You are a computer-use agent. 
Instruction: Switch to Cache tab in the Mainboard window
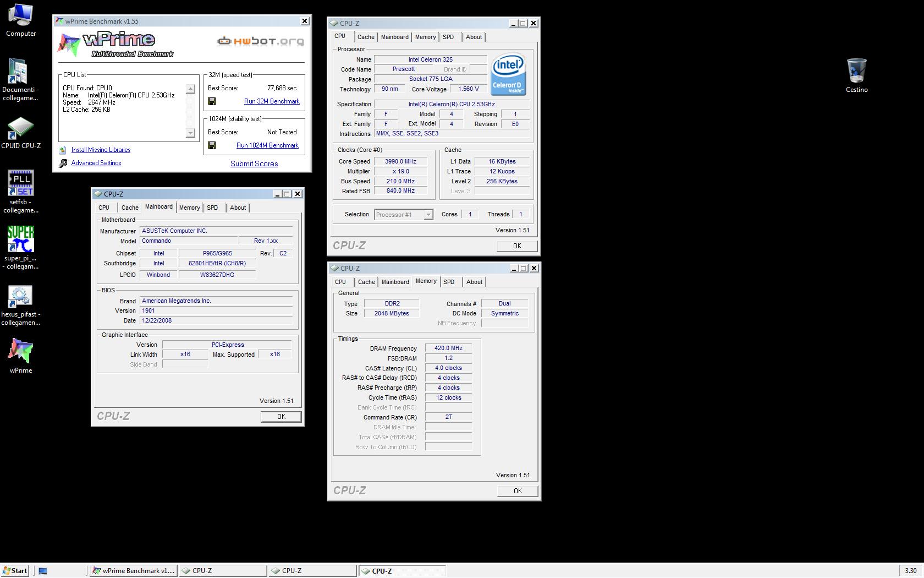pos(130,208)
